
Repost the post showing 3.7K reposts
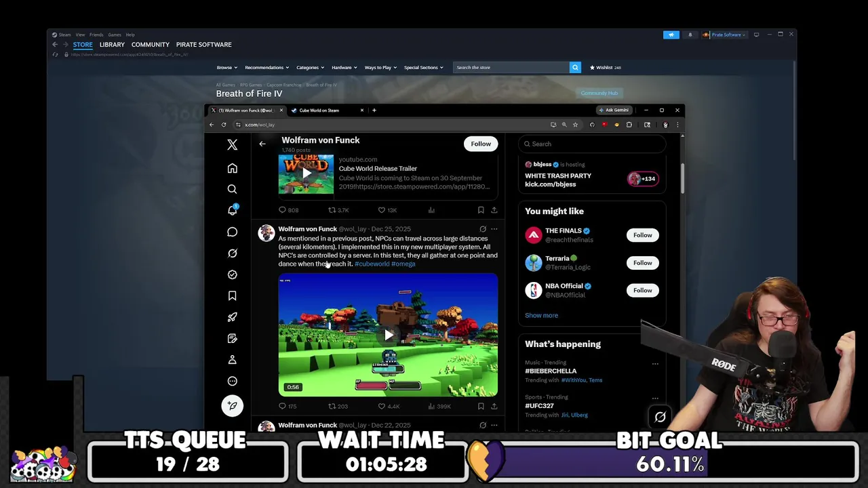tap(338, 210)
